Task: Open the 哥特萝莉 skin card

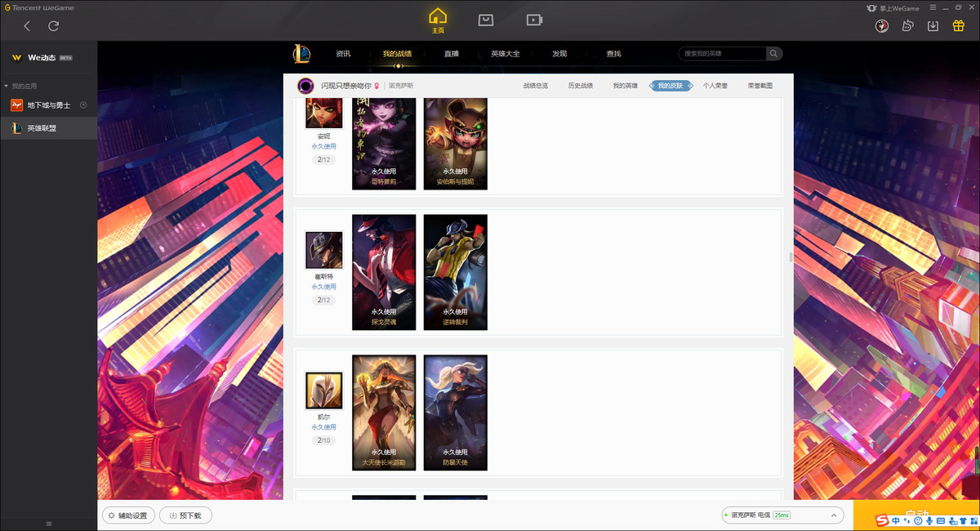Action: pyautogui.click(x=384, y=144)
